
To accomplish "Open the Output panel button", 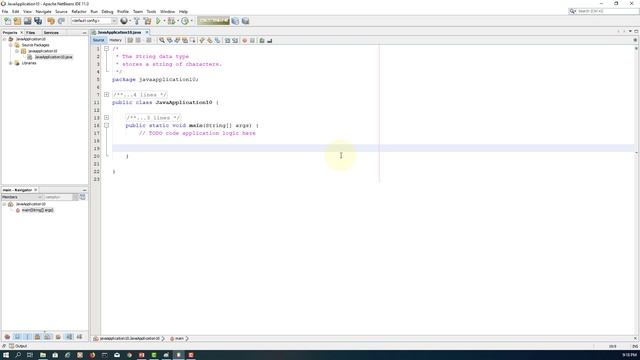I will pos(18,346).
